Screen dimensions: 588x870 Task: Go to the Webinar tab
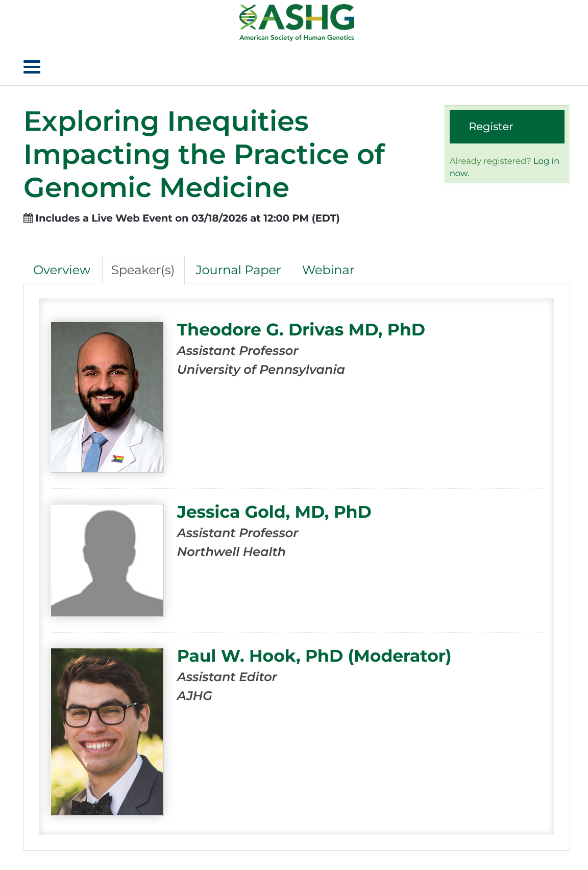(x=328, y=270)
